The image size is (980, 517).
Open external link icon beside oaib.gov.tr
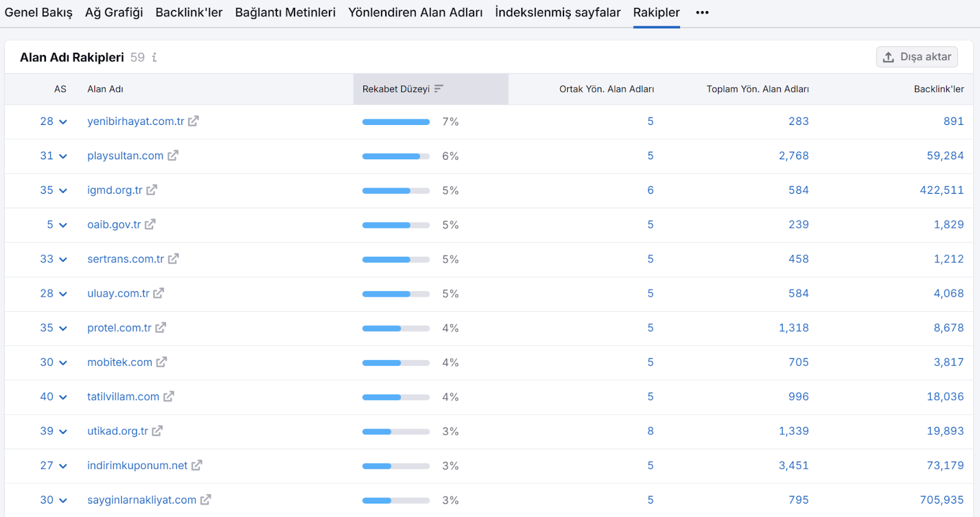pyautogui.click(x=150, y=224)
